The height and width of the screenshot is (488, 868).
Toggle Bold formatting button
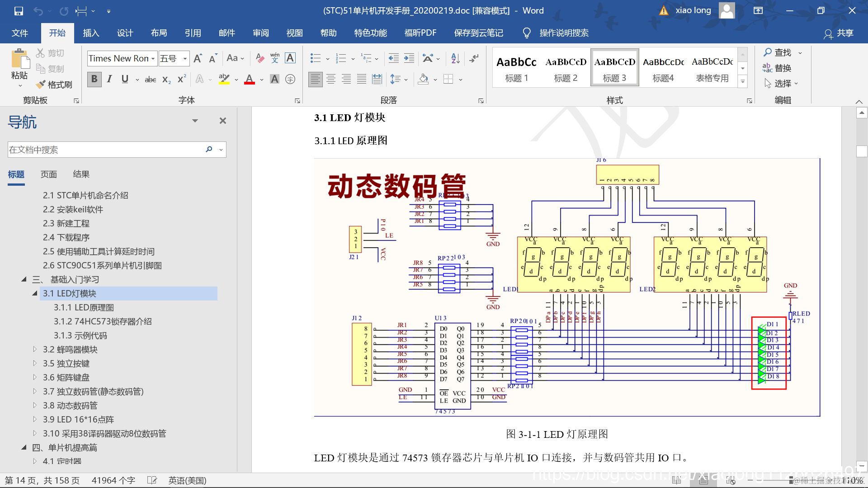(x=94, y=79)
